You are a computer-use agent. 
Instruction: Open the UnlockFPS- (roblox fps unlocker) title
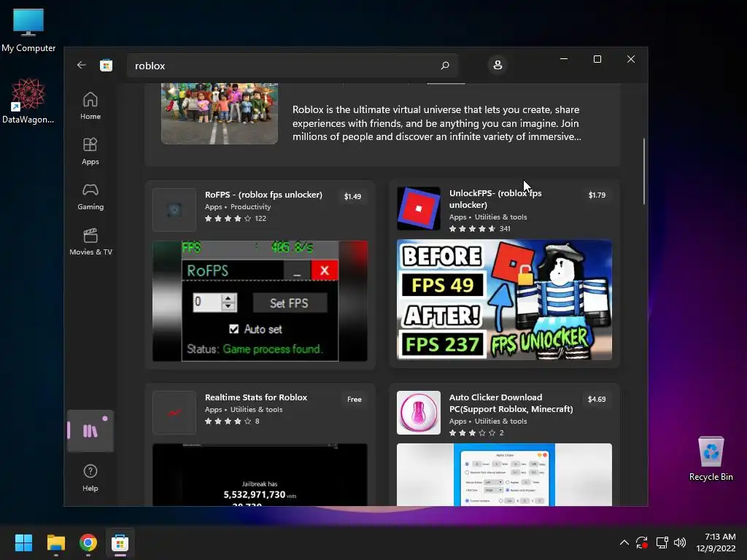495,198
